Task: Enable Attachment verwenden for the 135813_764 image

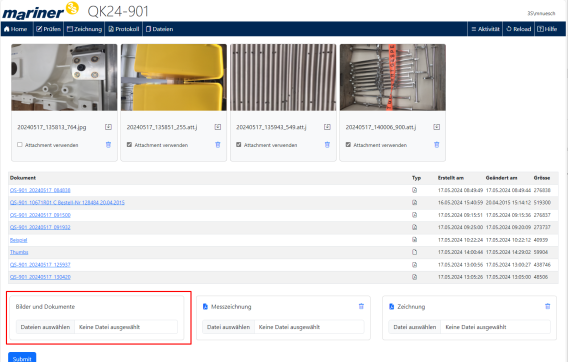Action: click(20, 145)
